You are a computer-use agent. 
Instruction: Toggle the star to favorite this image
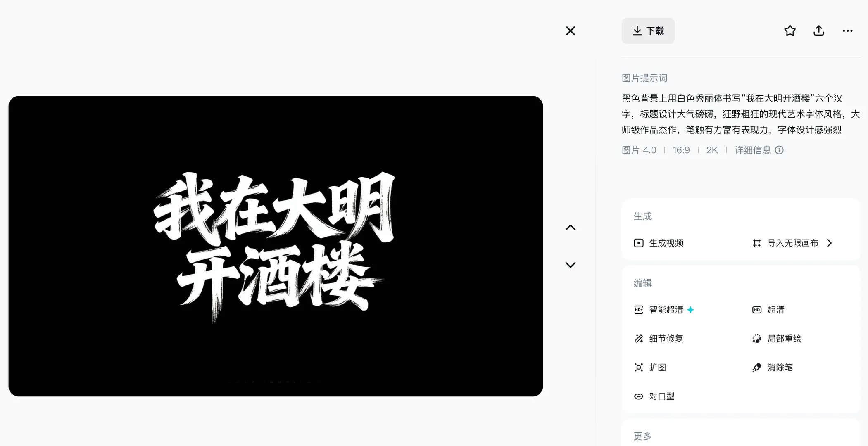(x=790, y=31)
